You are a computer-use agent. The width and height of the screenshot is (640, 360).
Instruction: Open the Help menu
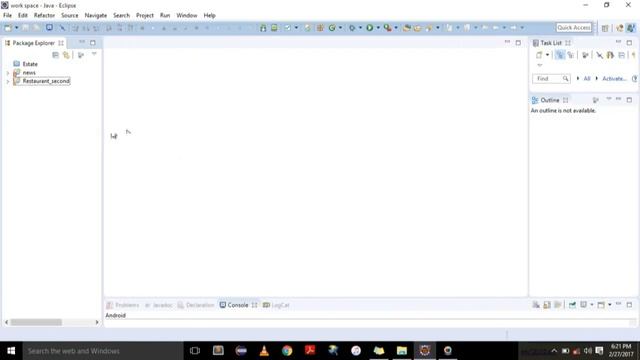pyautogui.click(x=209, y=16)
